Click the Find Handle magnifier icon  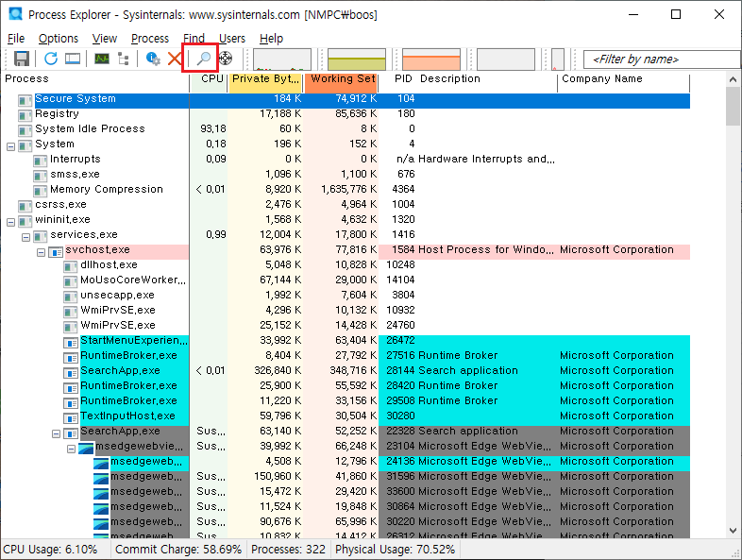click(x=204, y=59)
